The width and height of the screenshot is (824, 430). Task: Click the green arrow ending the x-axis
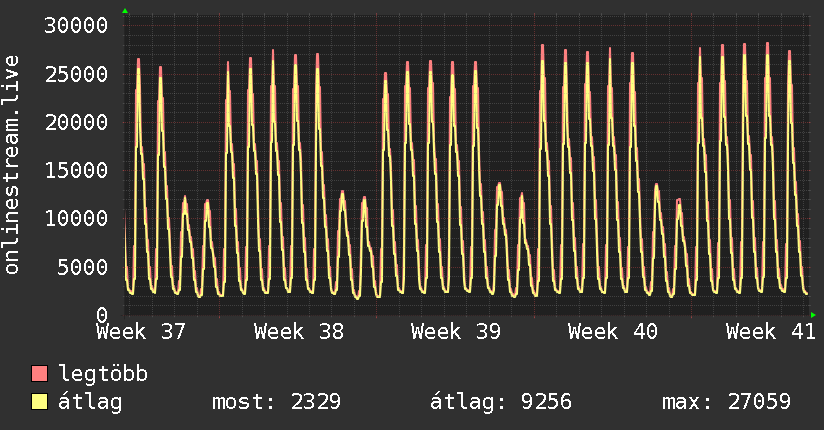point(813,315)
